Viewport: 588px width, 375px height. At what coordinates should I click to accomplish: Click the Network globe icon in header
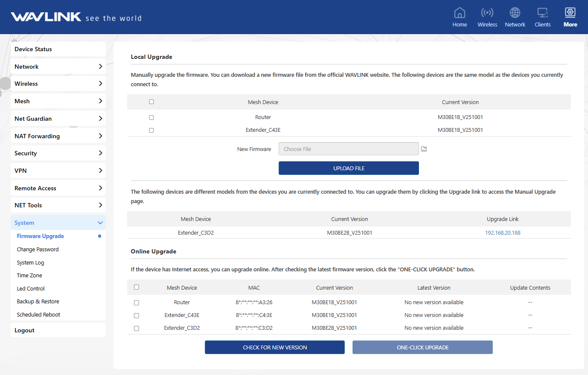(x=515, y=13)
